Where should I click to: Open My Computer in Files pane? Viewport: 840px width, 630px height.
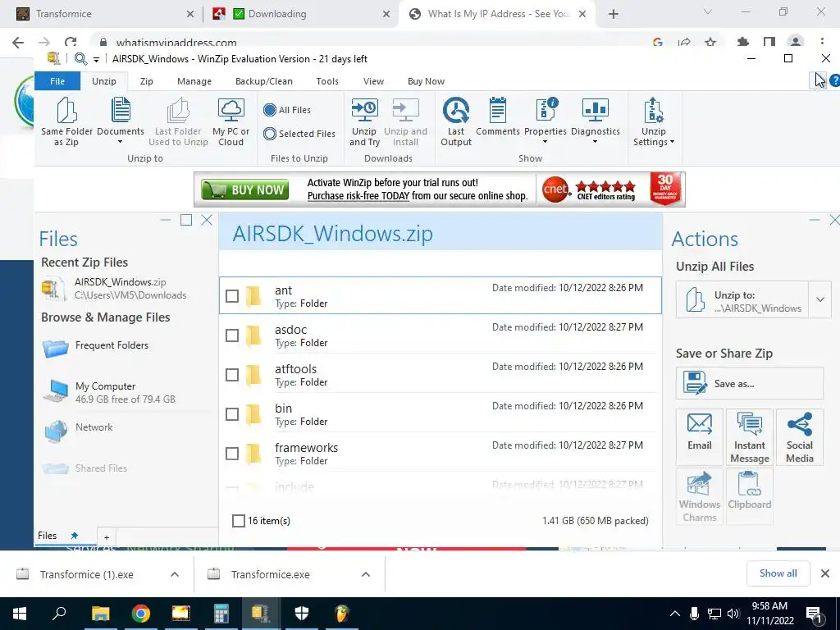110,392
